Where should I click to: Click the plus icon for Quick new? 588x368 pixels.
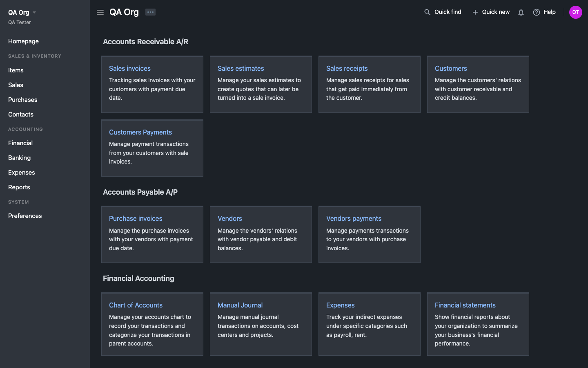475,12
